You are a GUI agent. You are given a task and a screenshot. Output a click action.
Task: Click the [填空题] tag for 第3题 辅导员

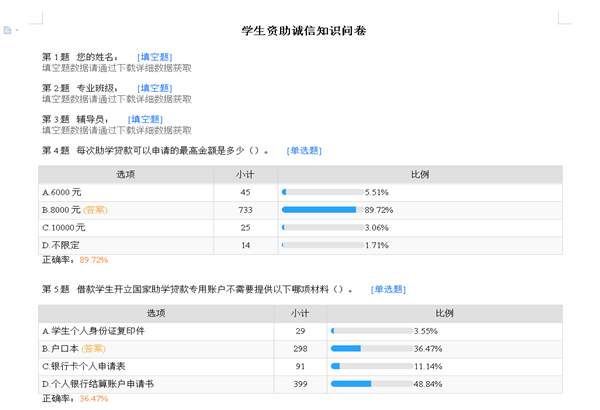[145, 119]
